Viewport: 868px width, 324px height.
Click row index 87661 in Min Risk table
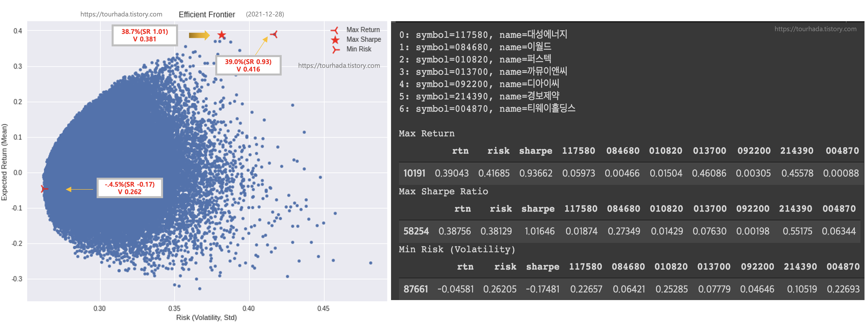click(x=416, y=289)
